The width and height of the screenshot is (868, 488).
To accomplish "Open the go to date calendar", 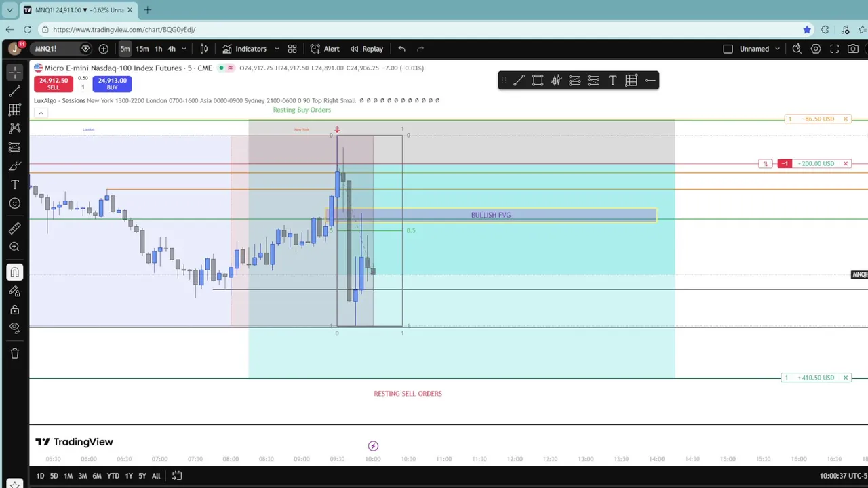I will point(177,476).
